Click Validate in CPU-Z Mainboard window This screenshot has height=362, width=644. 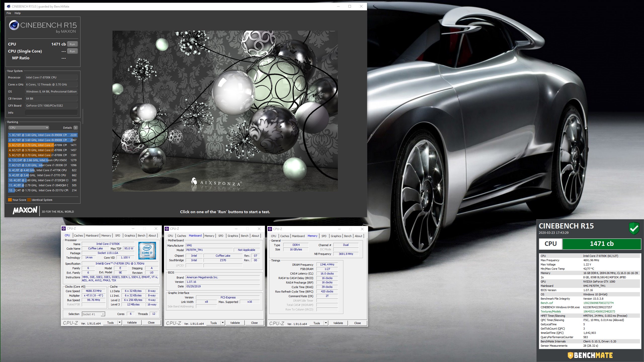(x=235, y=323)
